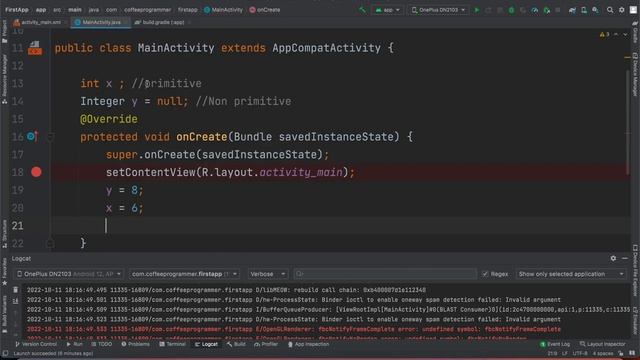Viewport: 640px width, 360px height.
Task: Select the Logcat tool window tab
Action: [206, 344]
